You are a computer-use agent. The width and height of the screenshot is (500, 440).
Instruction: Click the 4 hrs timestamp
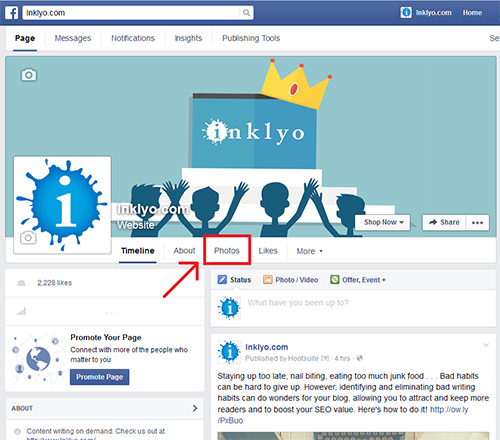(342, 358)
